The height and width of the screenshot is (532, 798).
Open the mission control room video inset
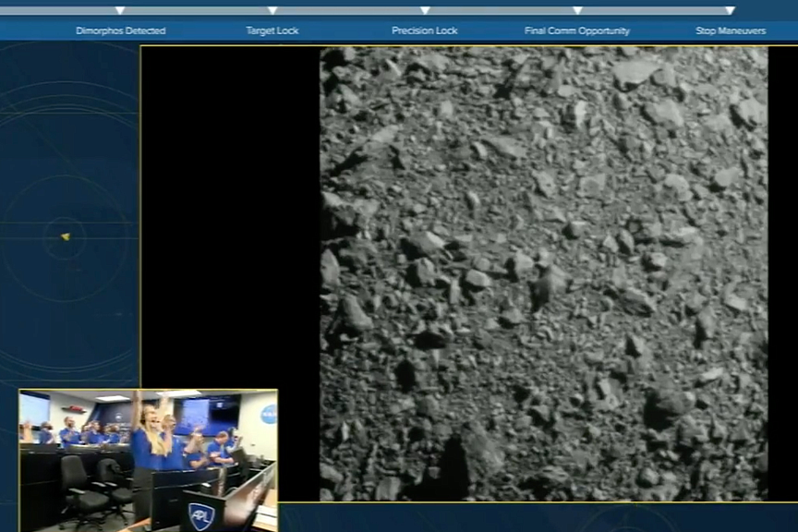149,461
